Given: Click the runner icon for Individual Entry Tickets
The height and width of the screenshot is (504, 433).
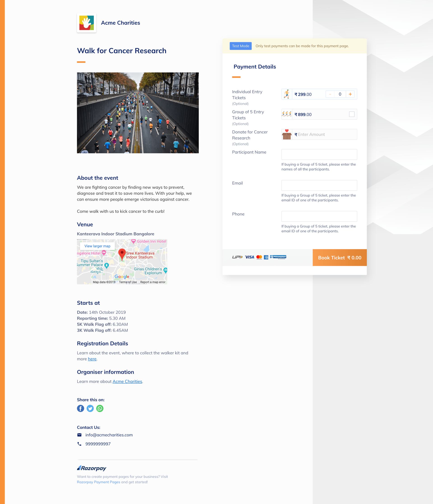Looking at the screenshot, I should pos(286,94).
